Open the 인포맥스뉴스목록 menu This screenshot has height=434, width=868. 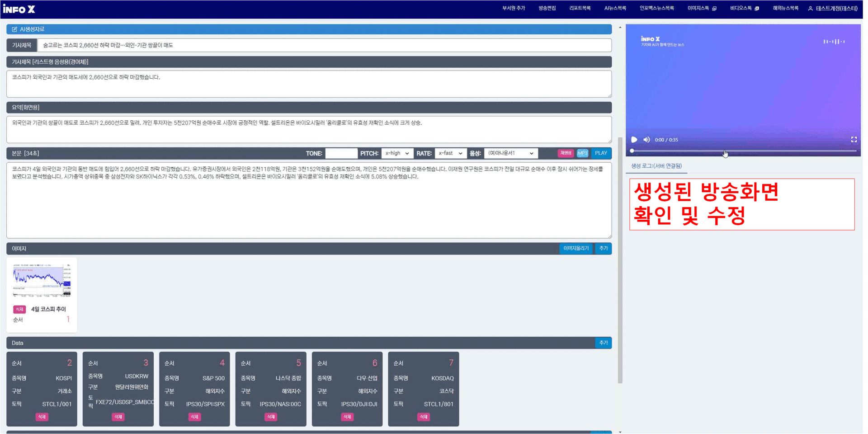[656, 8]
